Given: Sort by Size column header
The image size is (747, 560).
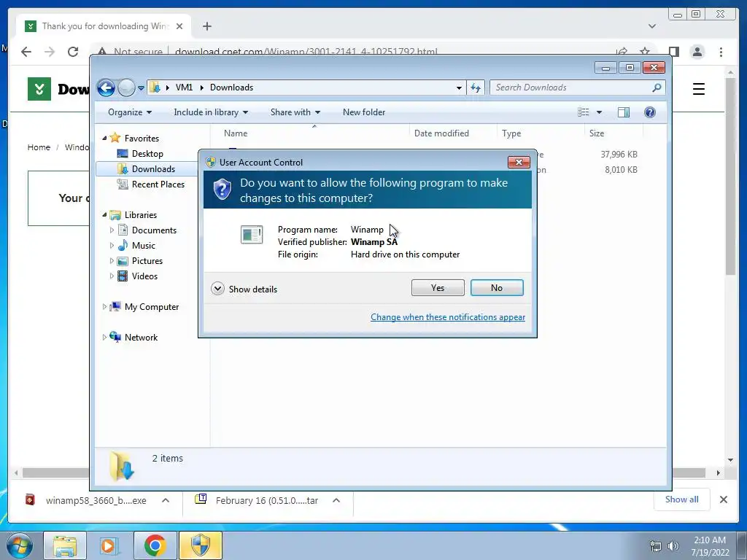Looking at the screenshot, I should [614, 133].
